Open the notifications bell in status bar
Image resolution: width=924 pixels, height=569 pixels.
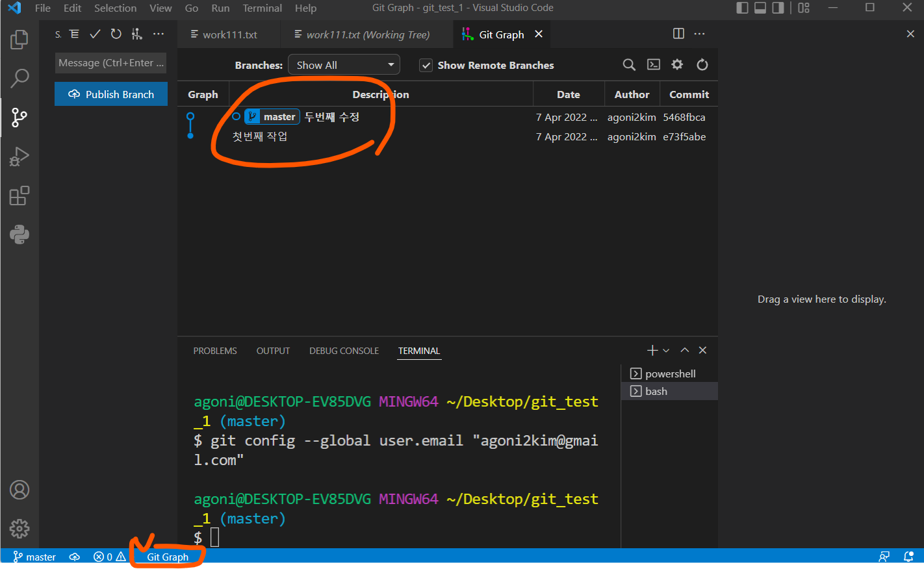pyautogui.click(x=908, y=557)
